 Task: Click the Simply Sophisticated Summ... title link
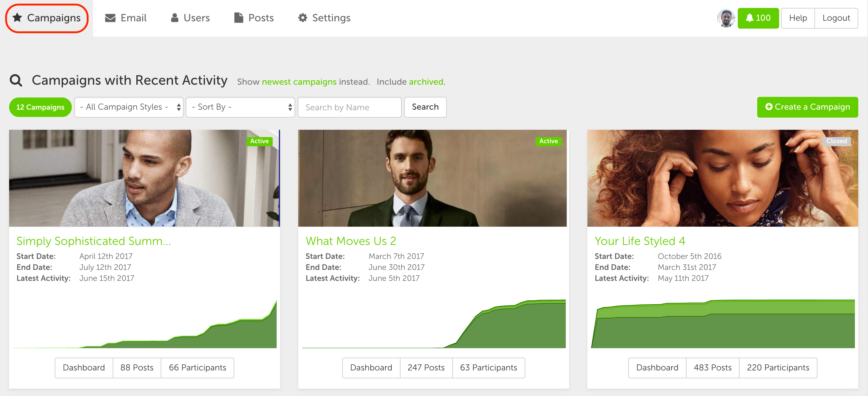(94, 241)
